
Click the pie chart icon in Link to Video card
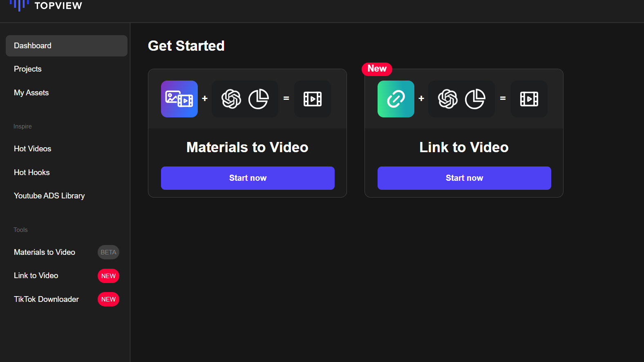[475, 99]
